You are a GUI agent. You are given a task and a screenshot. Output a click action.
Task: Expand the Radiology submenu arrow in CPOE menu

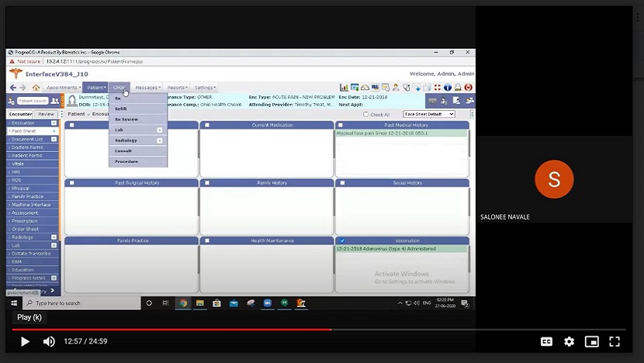159,140
